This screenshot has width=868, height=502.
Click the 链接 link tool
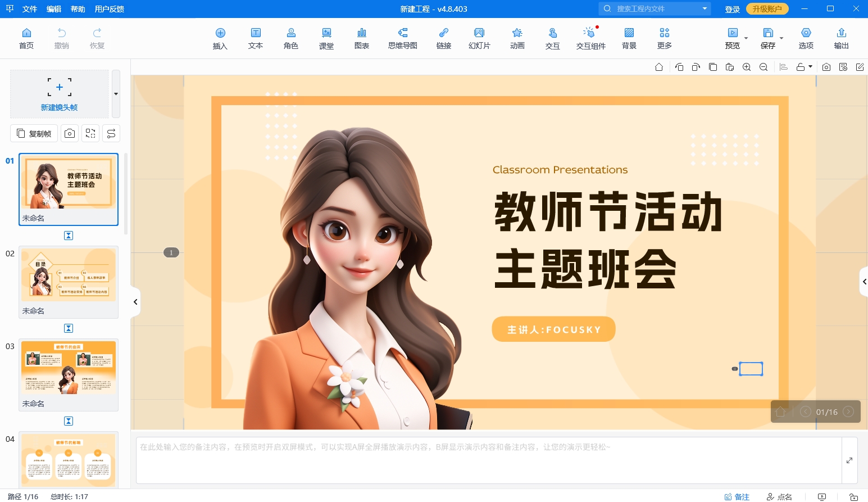(x=444, y=39)
